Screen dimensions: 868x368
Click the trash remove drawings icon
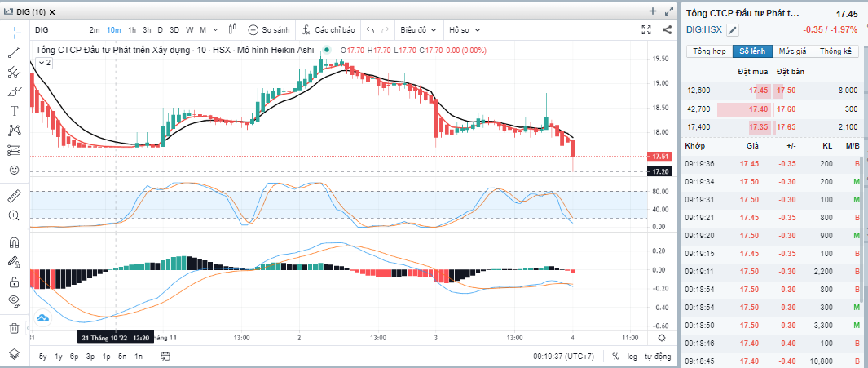[x=15, y=328]
